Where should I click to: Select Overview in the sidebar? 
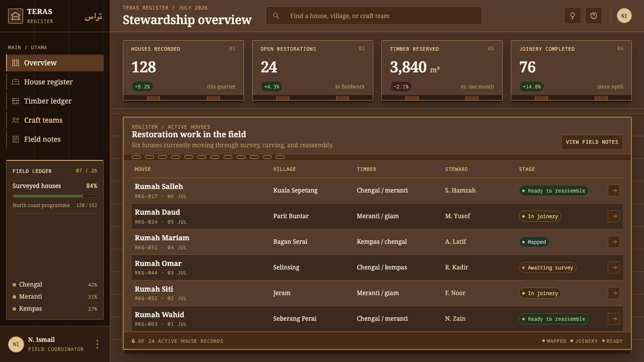pos(55,63)
